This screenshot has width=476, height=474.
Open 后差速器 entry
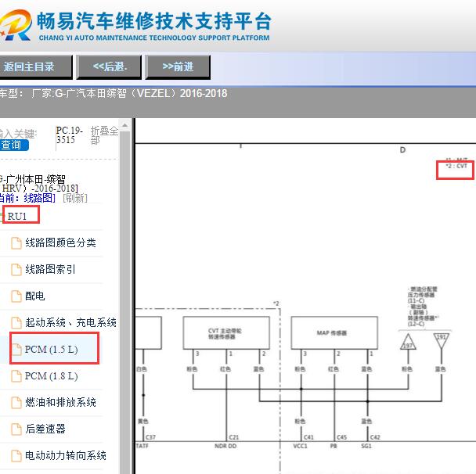pyautogui.click(x=45, y=429)
